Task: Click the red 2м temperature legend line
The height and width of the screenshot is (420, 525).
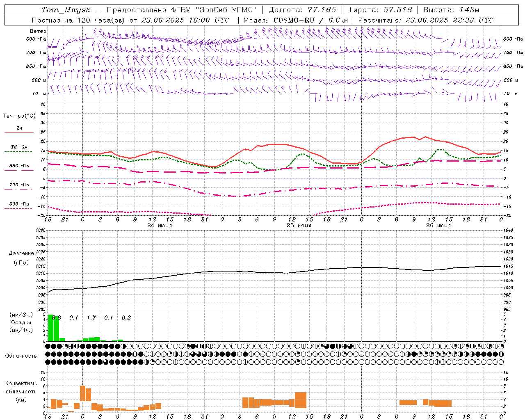Action: coord(19,132)
